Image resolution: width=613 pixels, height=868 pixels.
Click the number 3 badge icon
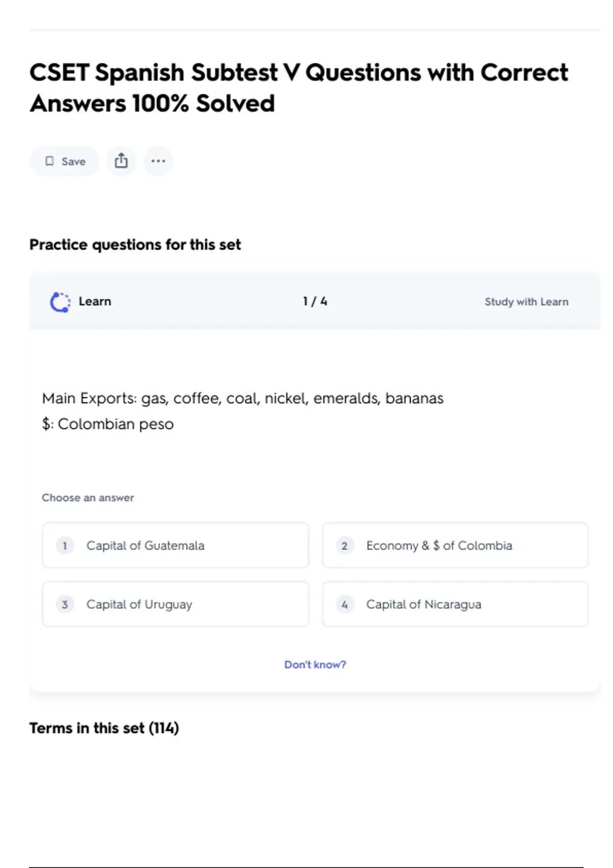point(65,605)
